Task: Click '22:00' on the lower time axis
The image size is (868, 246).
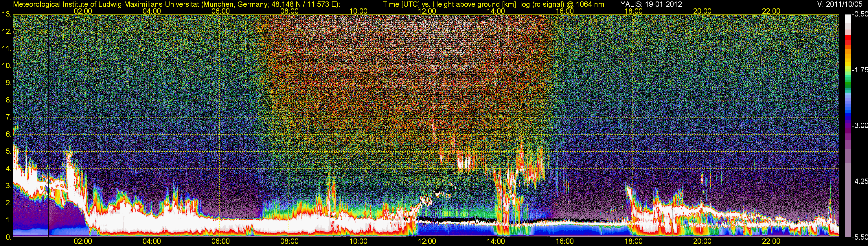Action: pyautogui.click(x=771, y=242)
